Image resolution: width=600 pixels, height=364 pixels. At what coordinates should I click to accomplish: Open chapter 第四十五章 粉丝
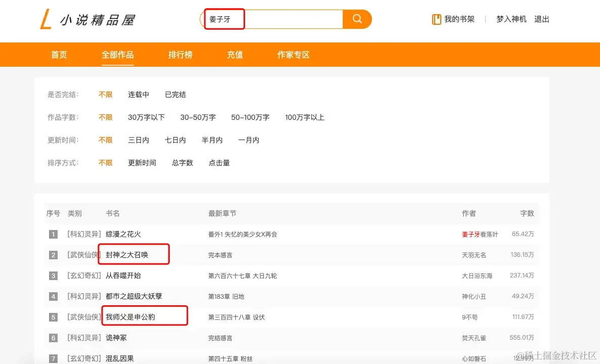pyautogui.click(x=230, y=358)
